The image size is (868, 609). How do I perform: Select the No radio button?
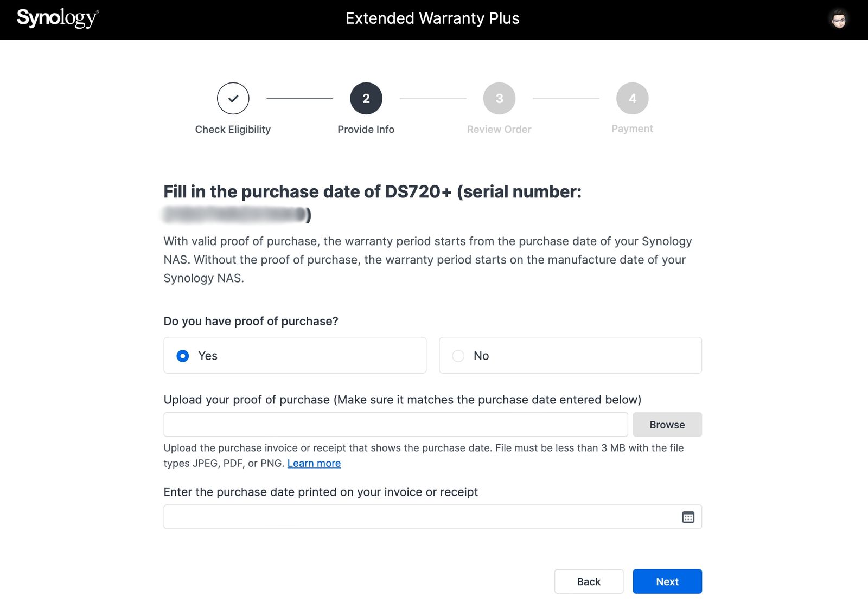pos(458,356)
